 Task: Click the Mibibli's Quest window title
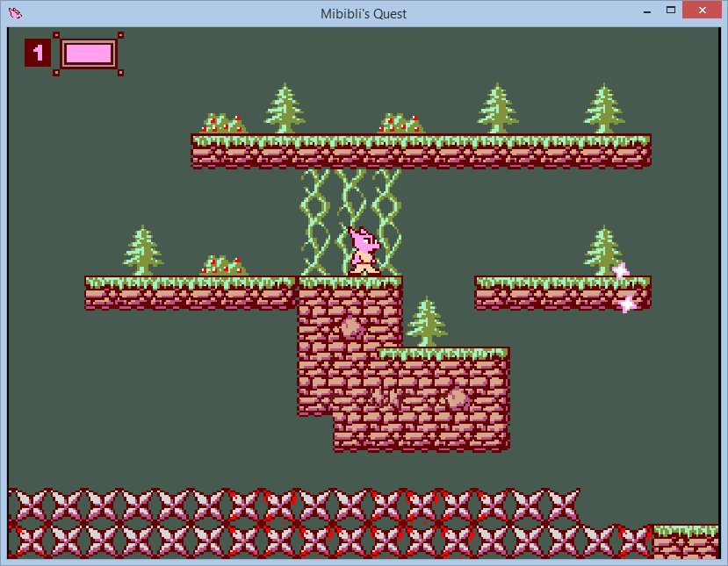click(x=364, y=14)
